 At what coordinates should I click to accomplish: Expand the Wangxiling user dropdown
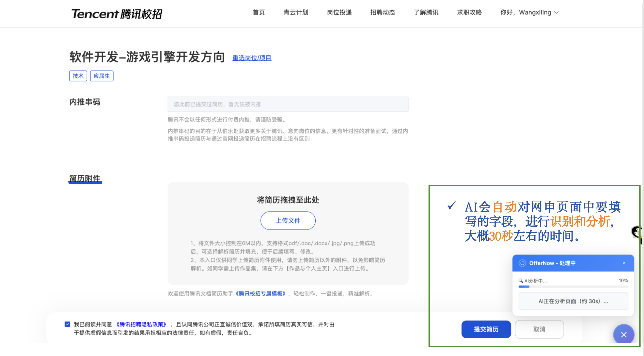(529, 12)
